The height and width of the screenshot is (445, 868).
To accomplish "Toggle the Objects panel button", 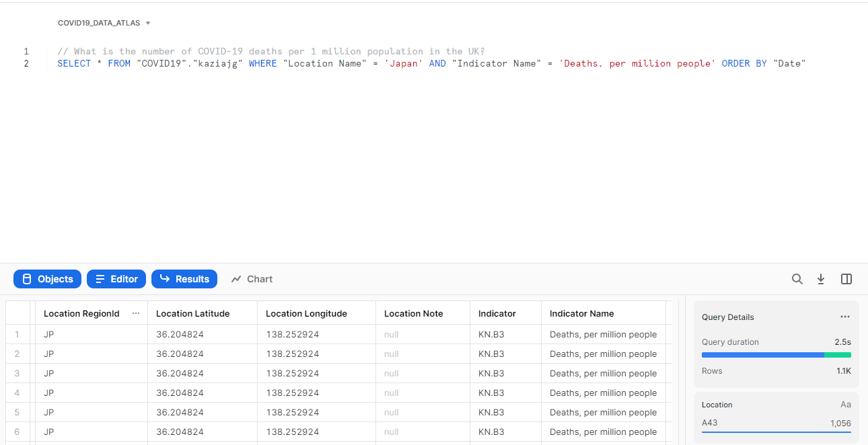I will [47, 279].
